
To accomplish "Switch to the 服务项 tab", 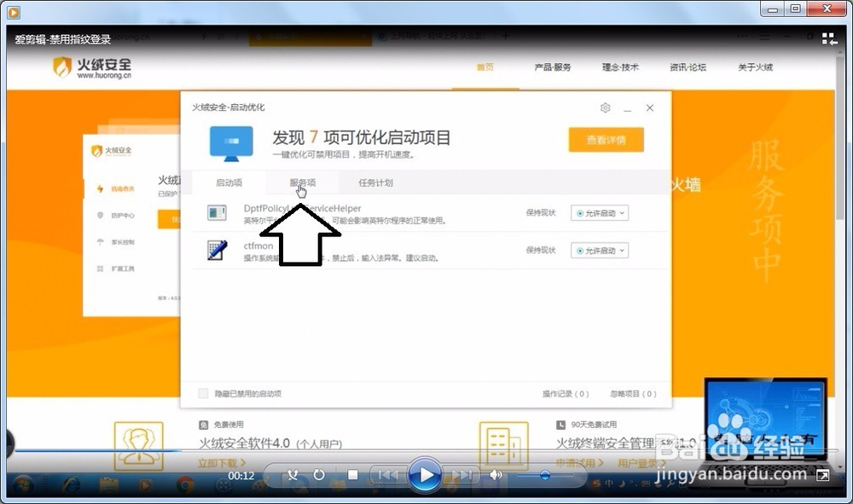I will (x=301, y=182).
